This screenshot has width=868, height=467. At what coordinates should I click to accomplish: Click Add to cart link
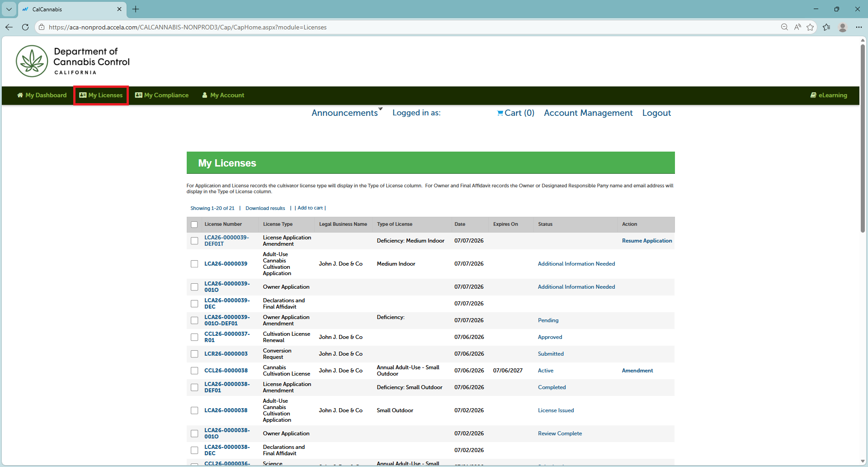point(310,208)
